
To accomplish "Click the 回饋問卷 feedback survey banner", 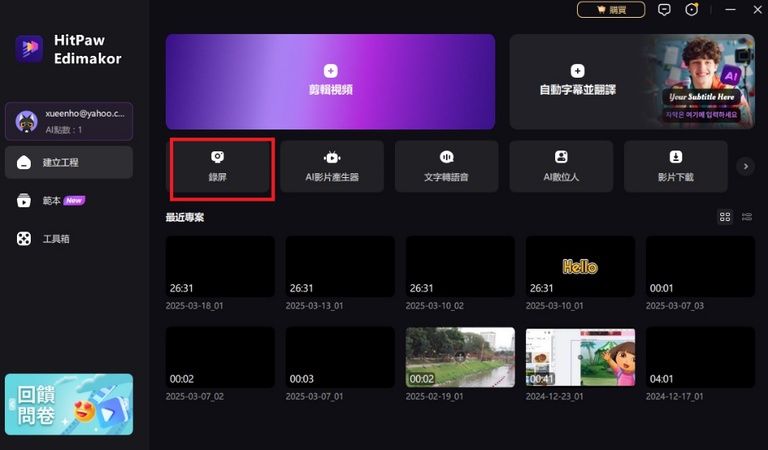I will click(69, 404).
